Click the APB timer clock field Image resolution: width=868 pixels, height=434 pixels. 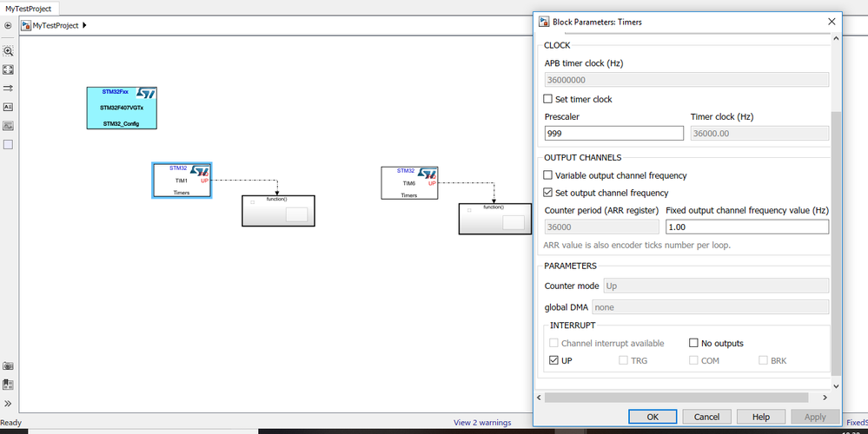click(x=686, y=80)
